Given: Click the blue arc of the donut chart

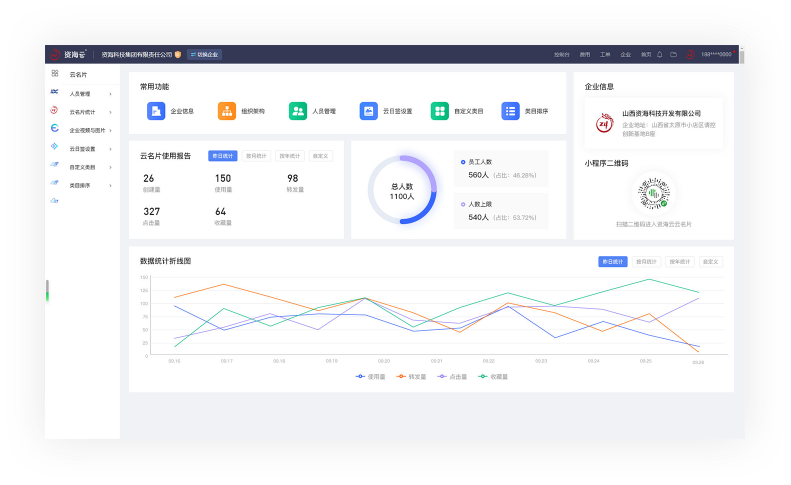Looking at the screenshot, I should click(x=427, y=211).
